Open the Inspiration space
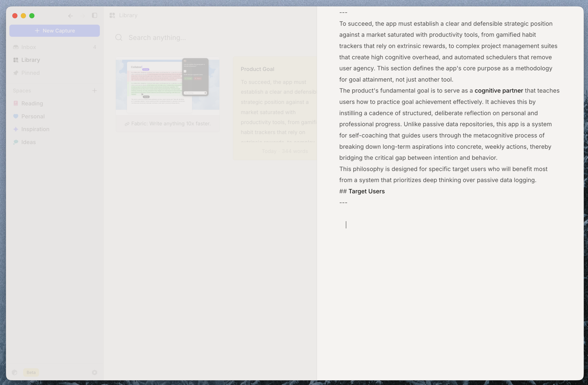Viewport: 588px width, 385px height. coord(55,129)
